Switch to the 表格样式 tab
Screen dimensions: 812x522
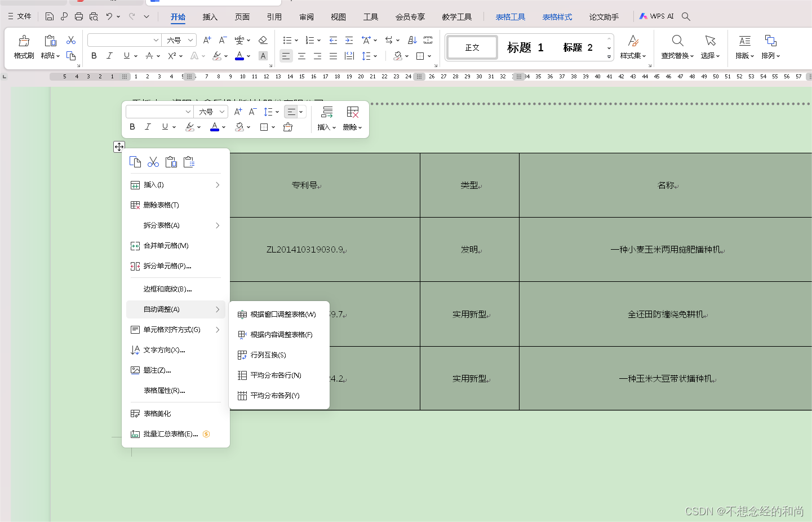557,17
